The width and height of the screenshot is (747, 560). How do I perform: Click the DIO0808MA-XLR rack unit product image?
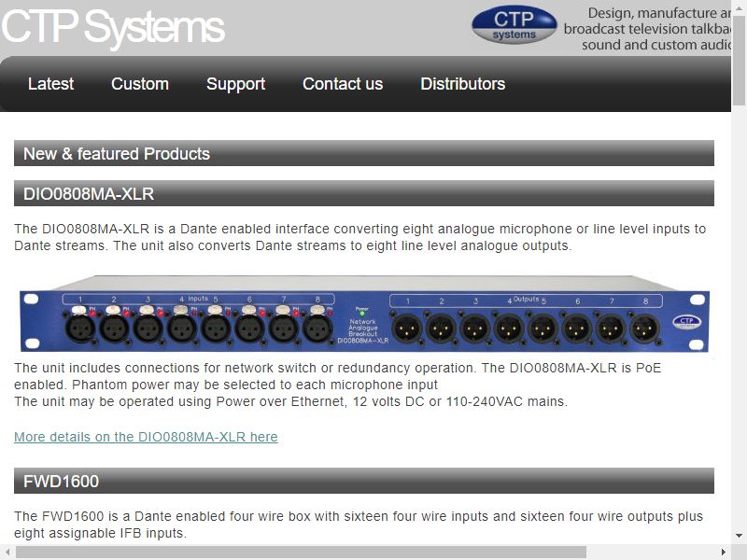tap(364, 314)
